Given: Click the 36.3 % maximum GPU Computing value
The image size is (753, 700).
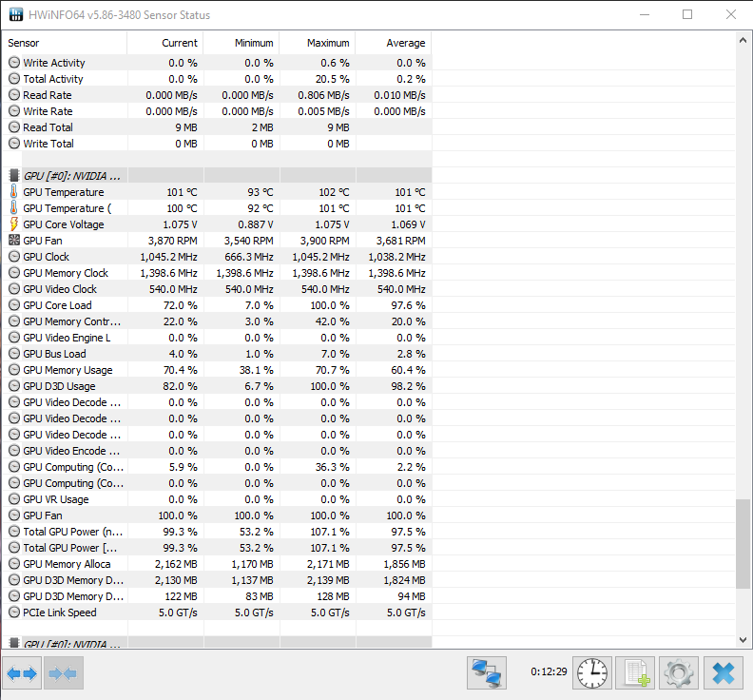Looking at the screenshot, I should pos(333,467).
